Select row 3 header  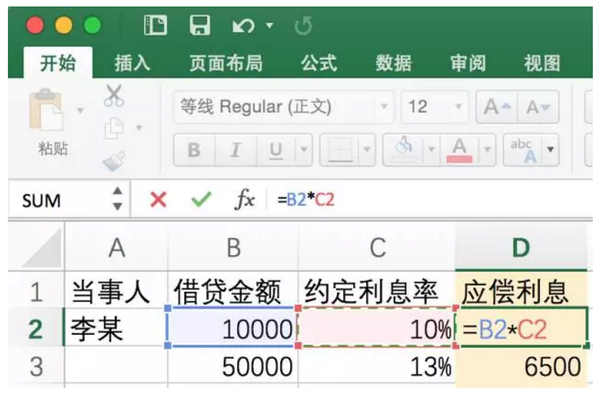(36, 367)
